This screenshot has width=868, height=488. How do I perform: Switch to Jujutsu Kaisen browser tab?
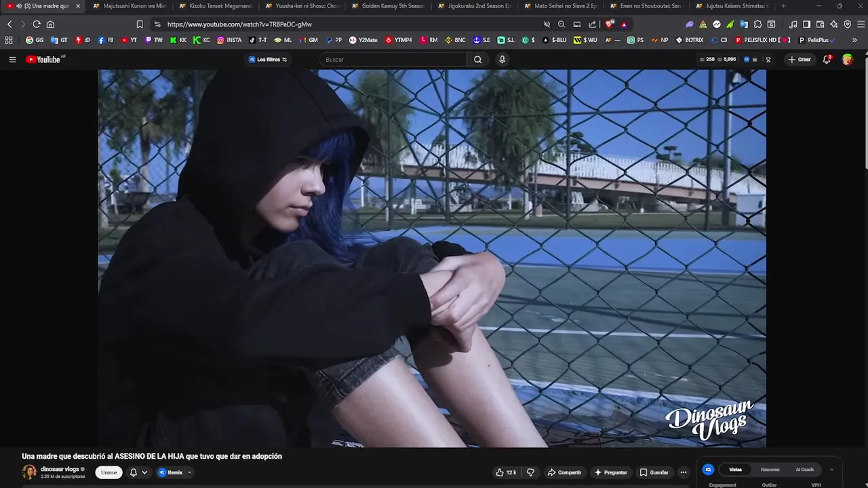[732, 6]
